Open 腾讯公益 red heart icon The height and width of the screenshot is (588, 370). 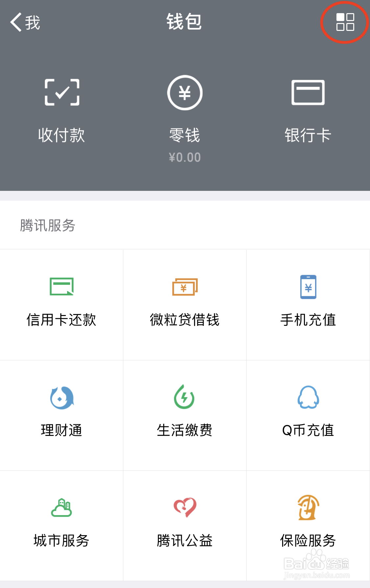pos(185,508)
